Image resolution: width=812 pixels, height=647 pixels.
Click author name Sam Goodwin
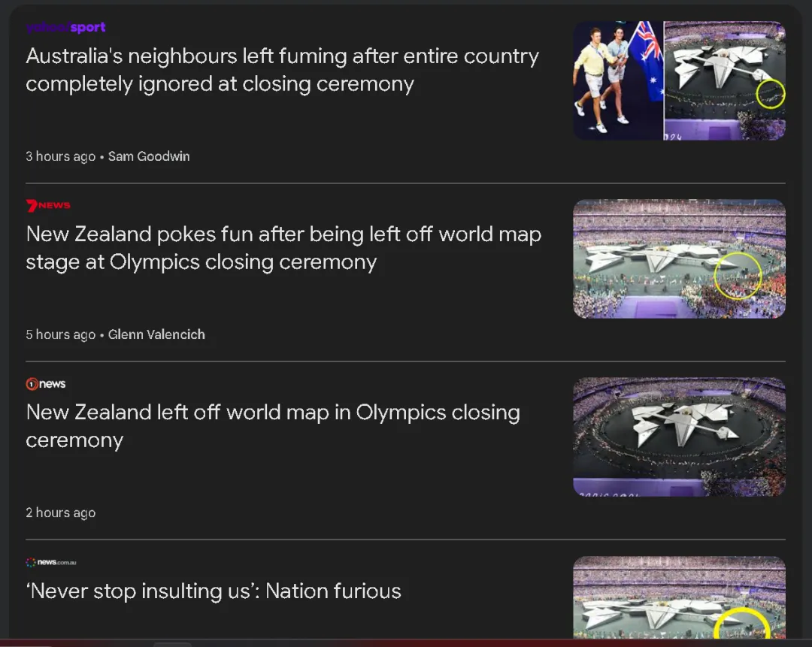pyautogui.click(x=149, y=156)
